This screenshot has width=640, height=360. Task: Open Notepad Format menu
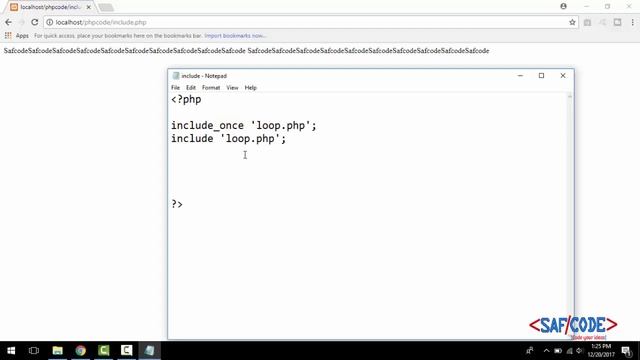211,88
